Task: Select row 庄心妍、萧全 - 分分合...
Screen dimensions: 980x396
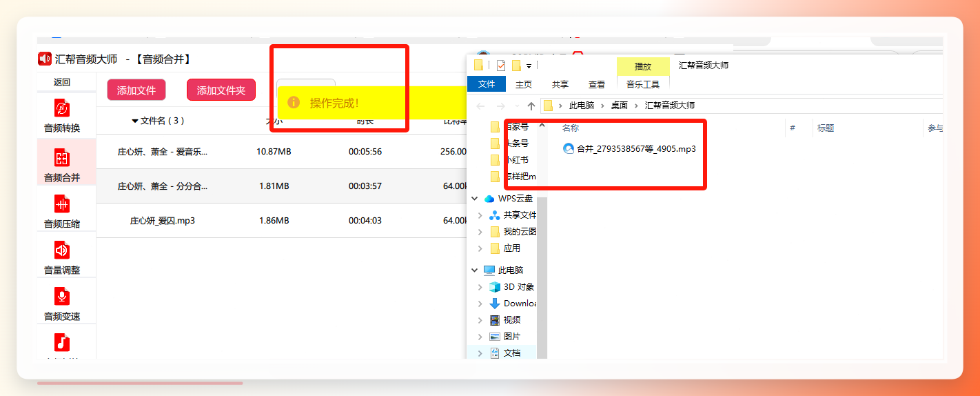Action: [x=282, y=186]
